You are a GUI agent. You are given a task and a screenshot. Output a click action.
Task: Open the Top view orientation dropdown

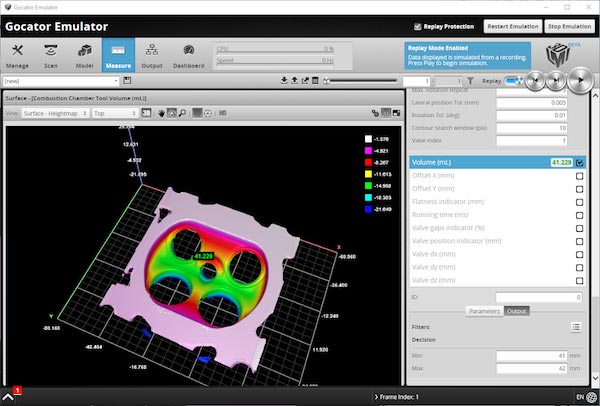click(114, 114)
